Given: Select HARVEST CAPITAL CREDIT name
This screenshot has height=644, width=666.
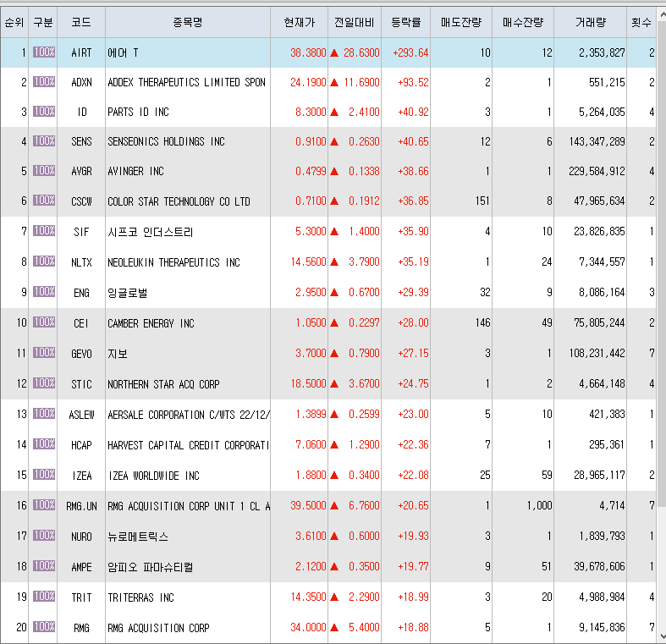Looking at the screenshot, I should point(189,445).
